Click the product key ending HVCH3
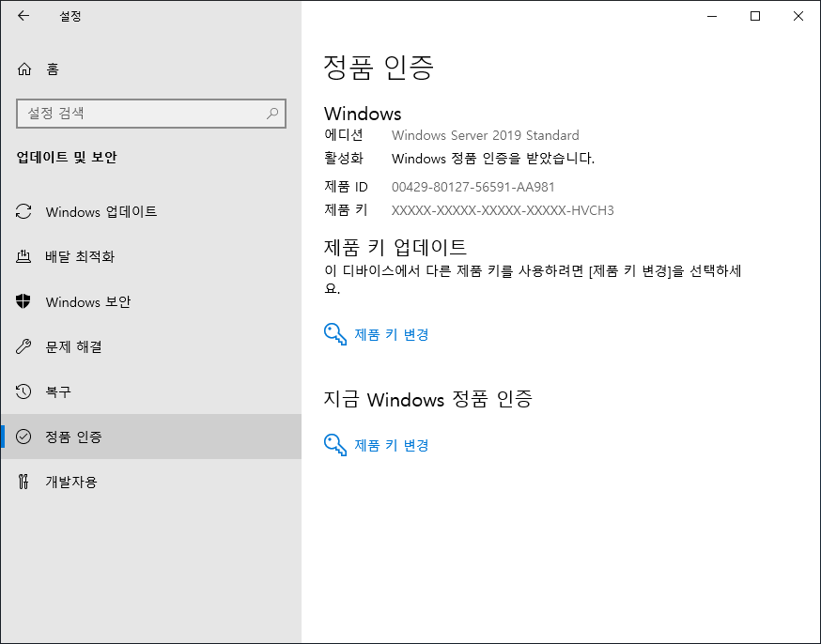 coord(503,210)
